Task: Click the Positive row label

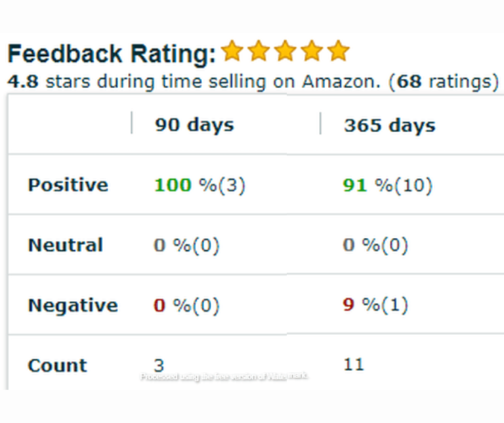Action: click(68, 185)
